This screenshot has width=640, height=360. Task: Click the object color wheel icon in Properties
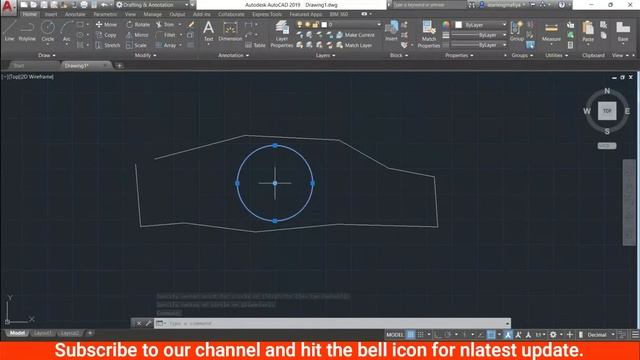(446, 25)
